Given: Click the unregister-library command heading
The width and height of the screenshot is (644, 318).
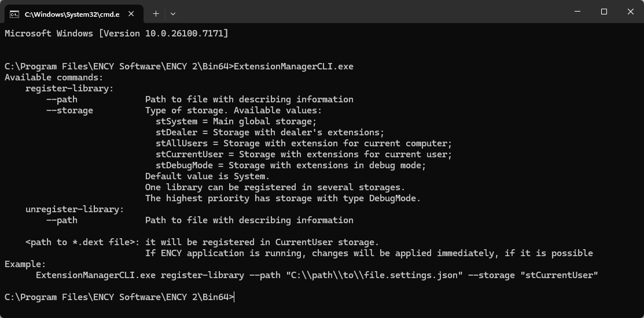Looking at the screenshot, I should point(75,209).
